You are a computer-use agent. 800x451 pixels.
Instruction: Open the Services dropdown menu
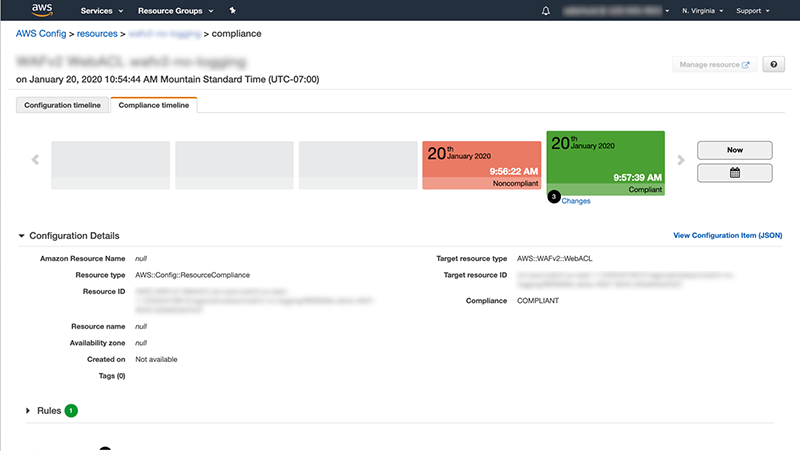(102, 11)
